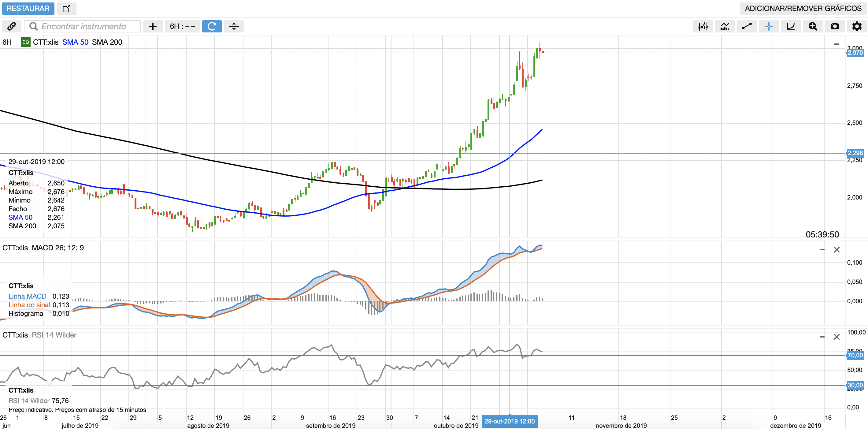
Task: Click ADICIONAR/REMOVER GRÁFICOS button
Action: pos(803,9)
